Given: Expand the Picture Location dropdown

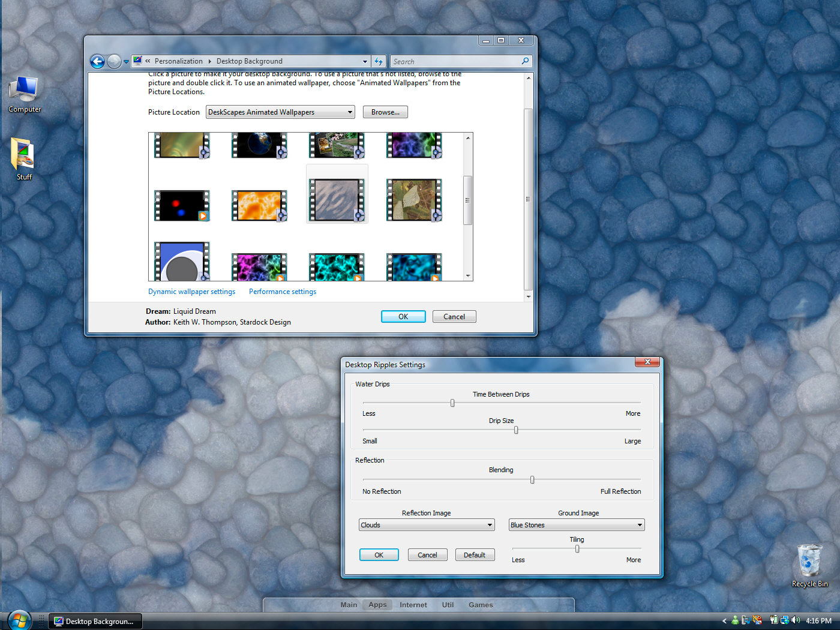Looking at the screenshot, I should (280, 112).
